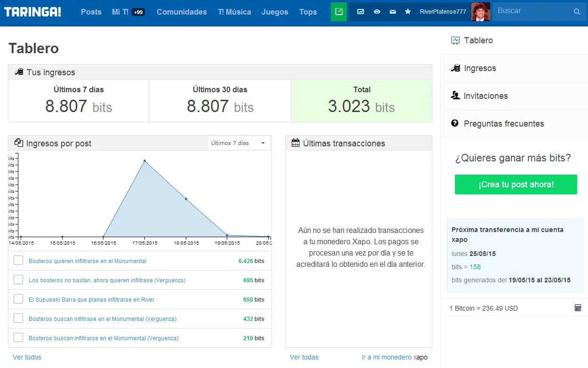
Task: Click 'Ver todas' transactions link
Action: point(304,357)
